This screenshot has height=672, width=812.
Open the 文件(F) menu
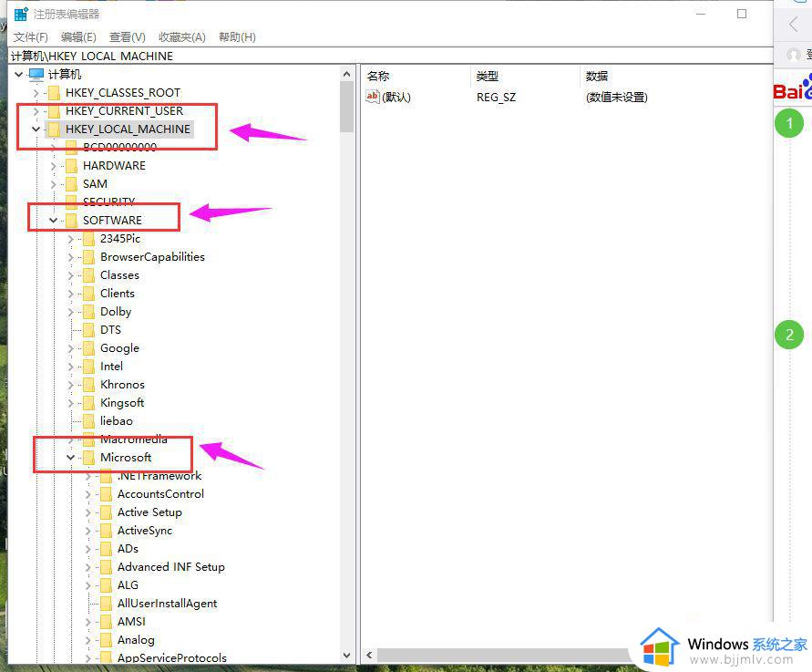pyautogui.click(x=31, y=37)
